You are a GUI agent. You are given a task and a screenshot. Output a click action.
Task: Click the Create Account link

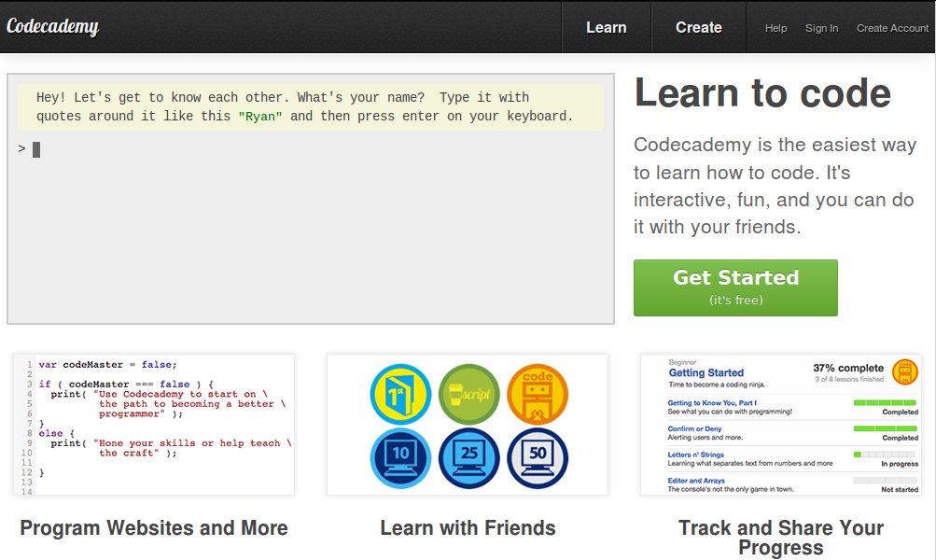(x=892, y=28)
